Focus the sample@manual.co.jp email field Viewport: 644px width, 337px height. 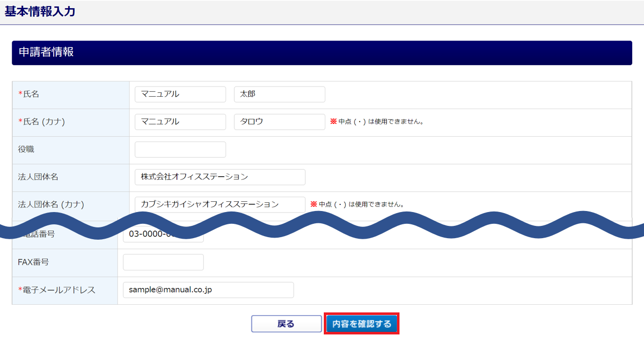click(x=208, y=290)
